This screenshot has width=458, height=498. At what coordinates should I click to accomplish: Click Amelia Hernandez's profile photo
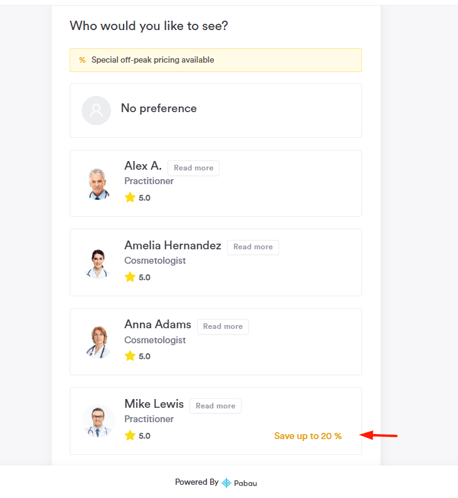coord(98,263)
